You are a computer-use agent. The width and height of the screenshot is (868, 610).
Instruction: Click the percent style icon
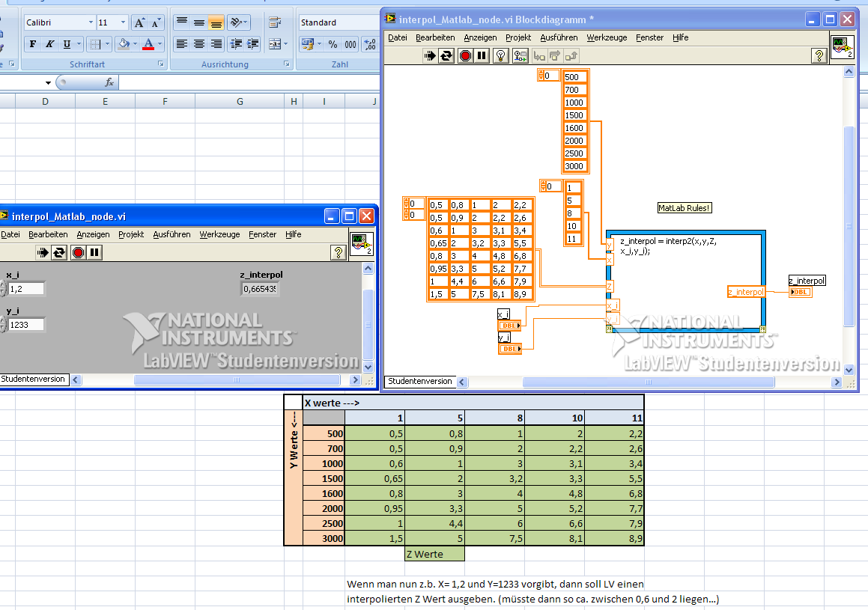[333, 44]
